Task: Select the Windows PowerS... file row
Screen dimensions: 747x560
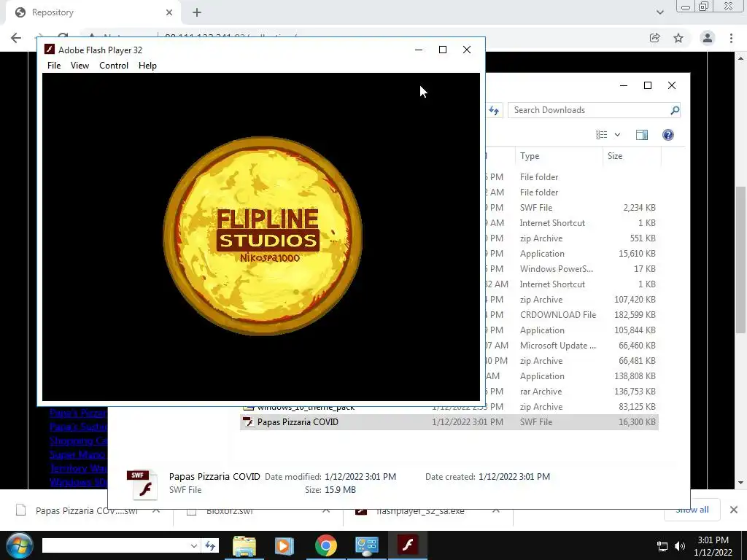Action: [572, 269]
